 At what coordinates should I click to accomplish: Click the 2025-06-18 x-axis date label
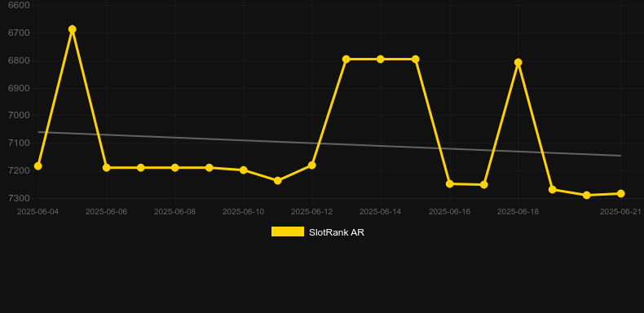(518, 212)
